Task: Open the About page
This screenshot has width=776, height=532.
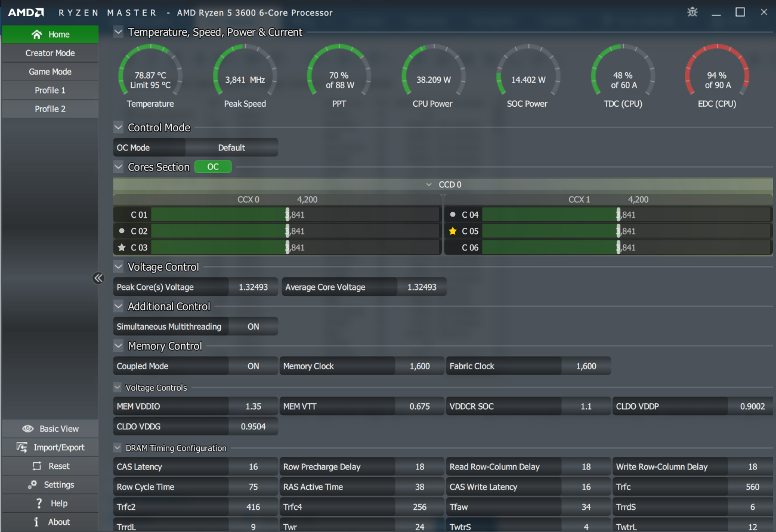Action: (50, 522)
